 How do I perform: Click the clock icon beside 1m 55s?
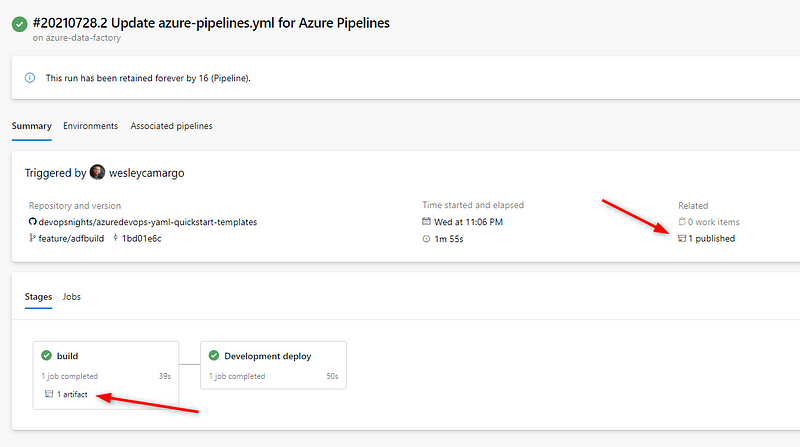pyautogui.click(x=427, y=239)
